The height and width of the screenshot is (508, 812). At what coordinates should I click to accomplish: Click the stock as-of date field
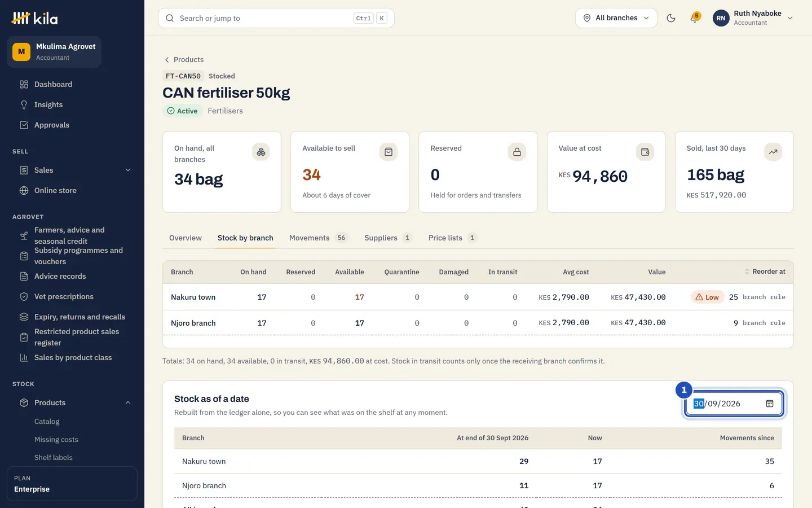pyautogui.click(x=734, y=404)
